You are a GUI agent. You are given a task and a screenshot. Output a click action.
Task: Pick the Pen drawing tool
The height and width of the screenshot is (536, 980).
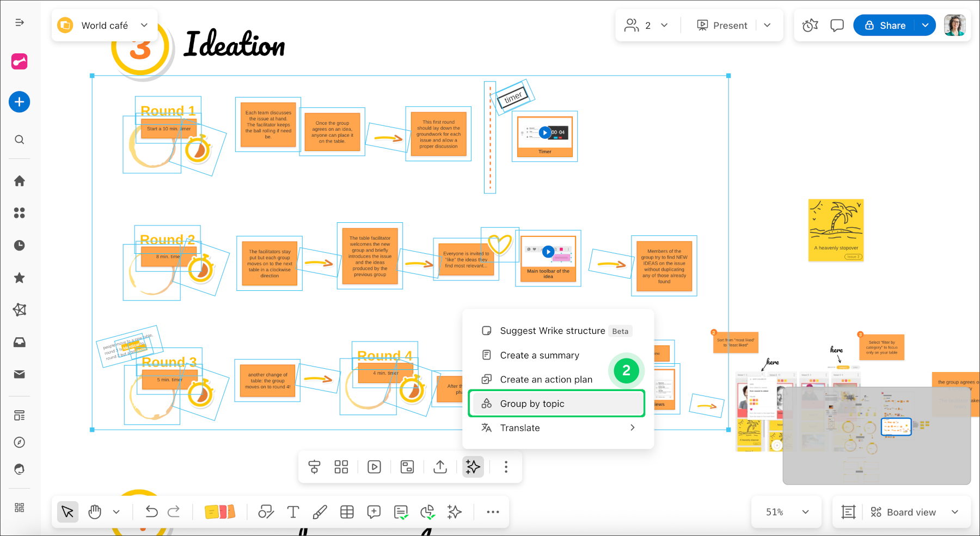320,512
